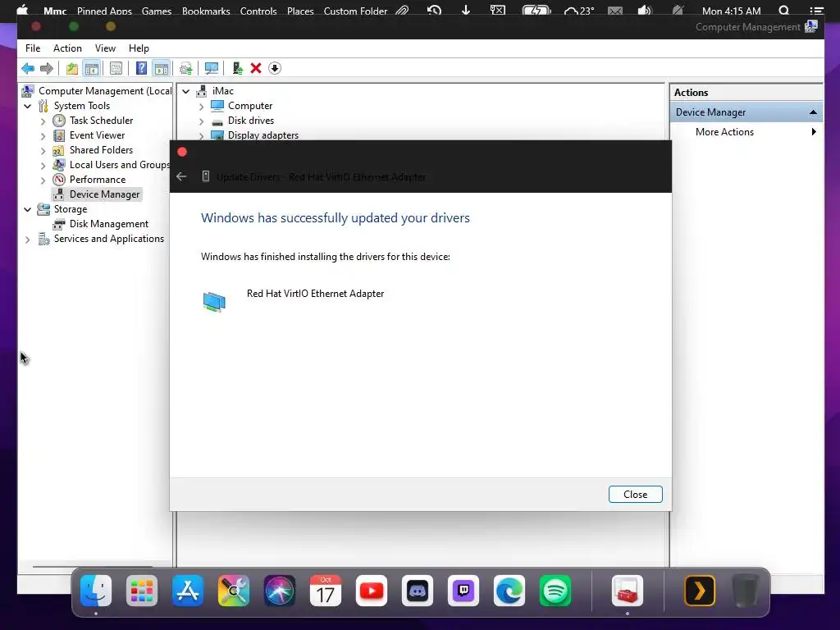
Task: Click the Close button in the driver dialog
Action: [x=636, y=495]
